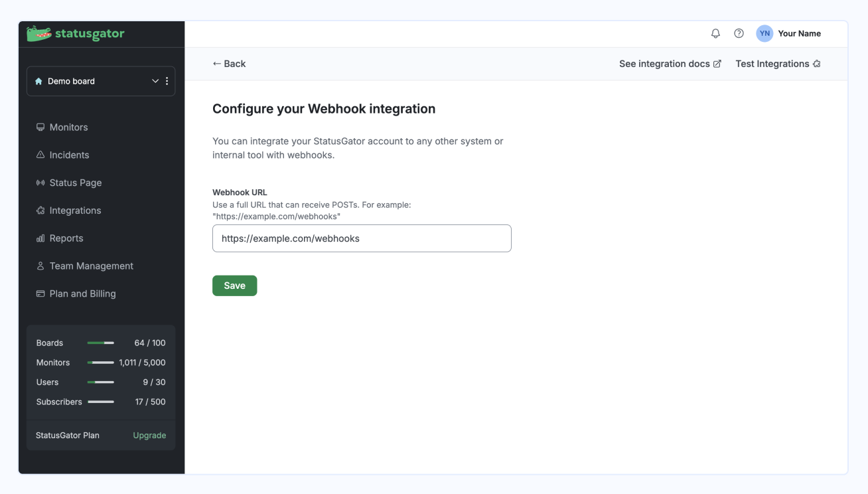This screenshot has height=494, width=868.
Task: Open See integration docs link
Action: click(670, 63)
